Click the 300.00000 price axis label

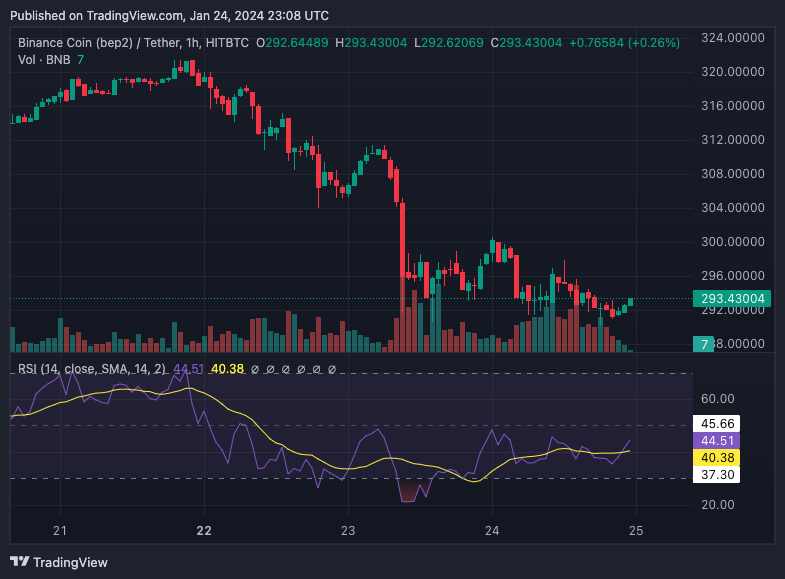tap(732, 242)
